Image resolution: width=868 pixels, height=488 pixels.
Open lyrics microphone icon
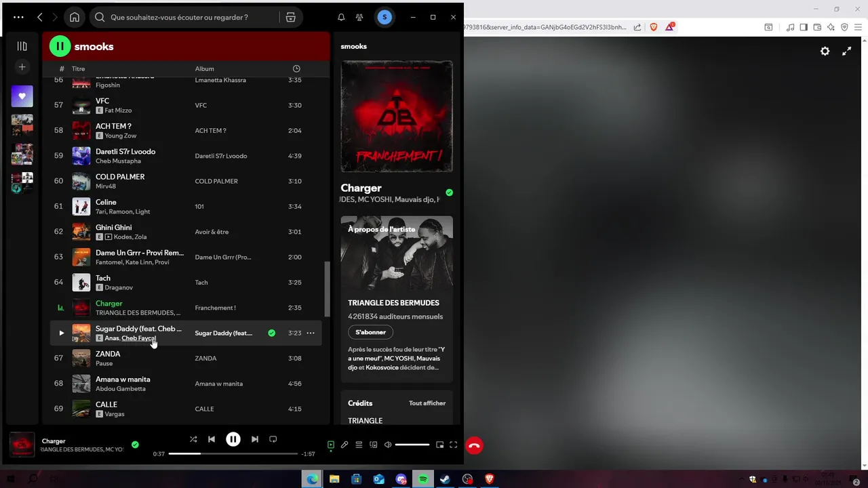pyautogui.click(x=344, y=445)
